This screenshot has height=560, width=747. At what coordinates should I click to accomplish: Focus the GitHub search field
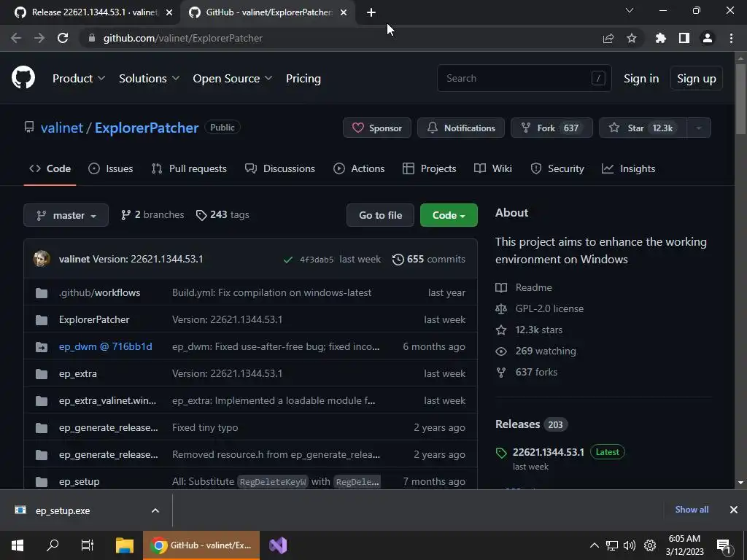click(524, 78)
